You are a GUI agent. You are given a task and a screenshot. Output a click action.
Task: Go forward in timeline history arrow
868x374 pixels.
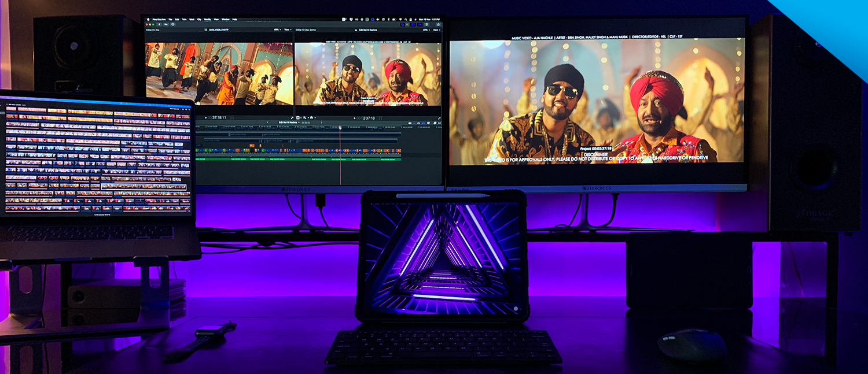322,123
